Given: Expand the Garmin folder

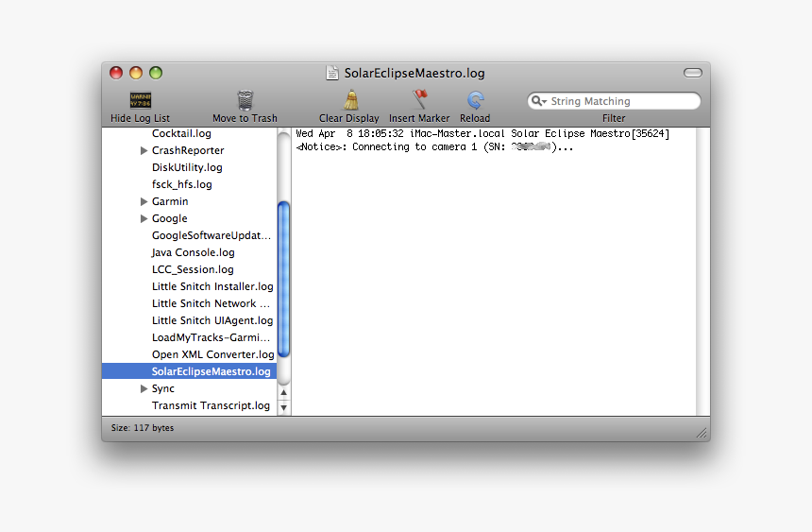Looking at the screenshot, I should (144, 201).
